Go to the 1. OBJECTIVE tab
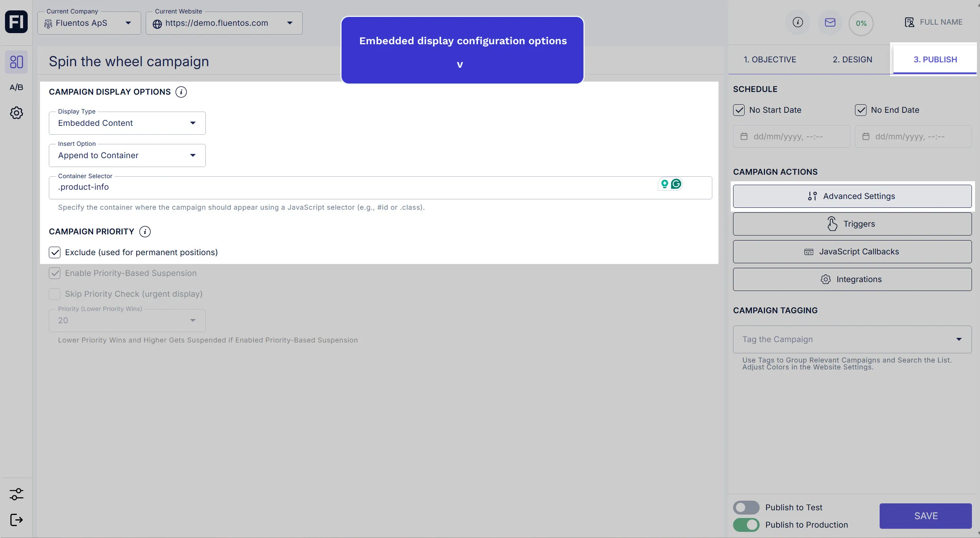The image size is (980, 538). tap(770, 60)
